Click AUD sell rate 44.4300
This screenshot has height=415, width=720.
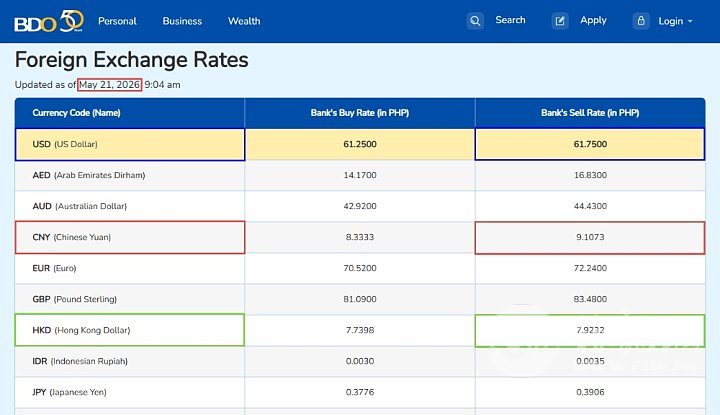click(x=590, y=206)
